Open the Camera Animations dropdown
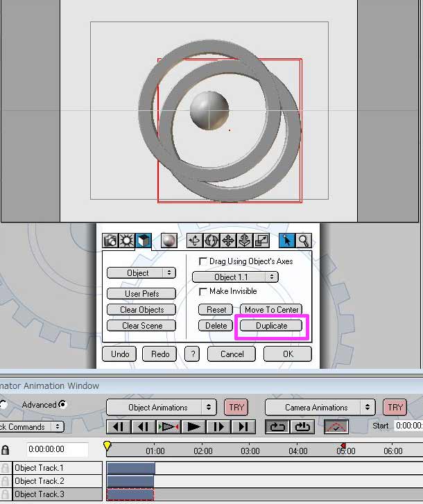Image resolution: width=423 pixels, height=504 pixels. point(320,407)
